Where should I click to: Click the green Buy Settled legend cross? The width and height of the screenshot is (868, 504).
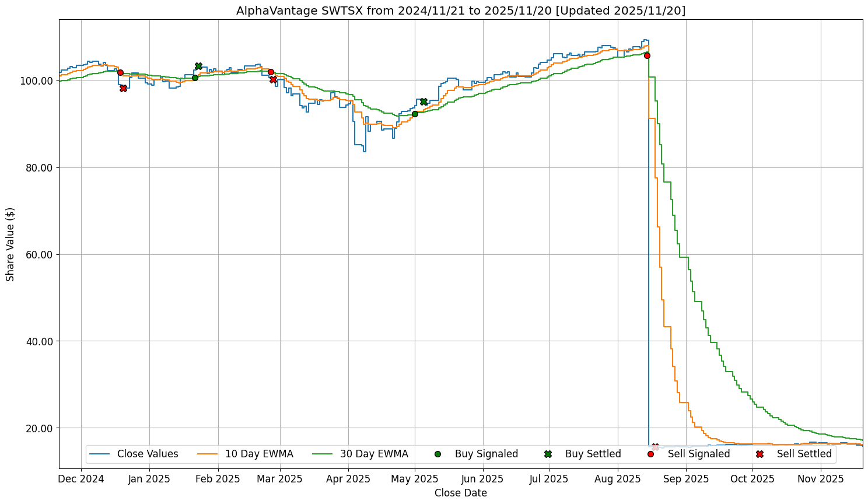click(x=548, y=454)
